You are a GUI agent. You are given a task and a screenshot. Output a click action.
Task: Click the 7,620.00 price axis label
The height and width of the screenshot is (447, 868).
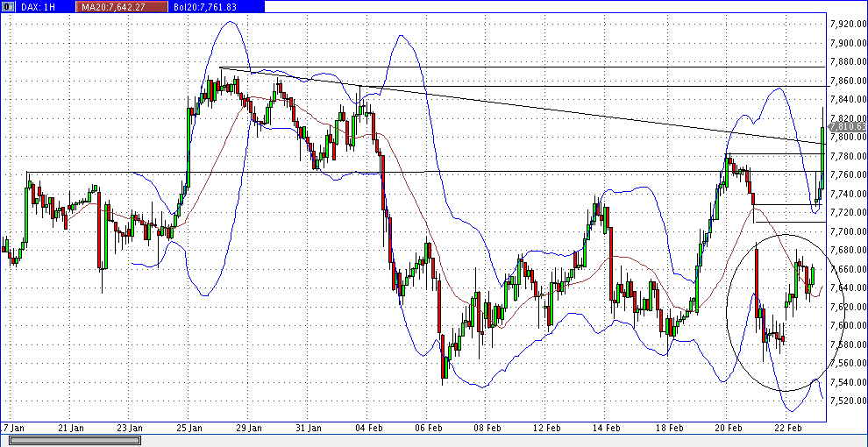(x=847, y=307)
